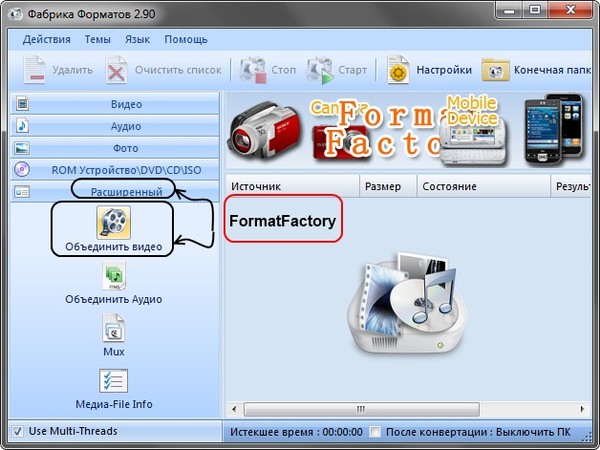Click the Стоп toolbar icon
The width and height of the screenshot is (600, 450).
click(252, 70)
